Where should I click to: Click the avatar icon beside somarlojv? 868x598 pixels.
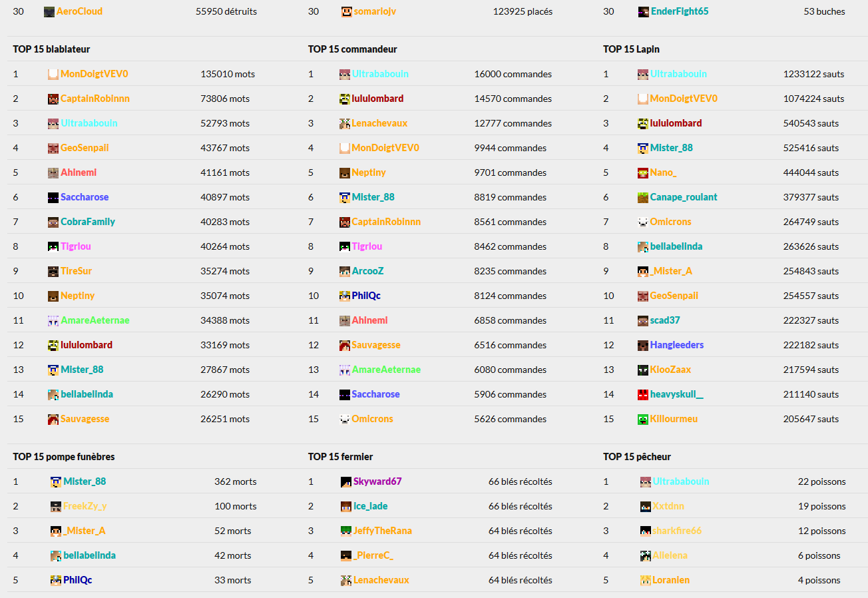click(x=347, y=11)
